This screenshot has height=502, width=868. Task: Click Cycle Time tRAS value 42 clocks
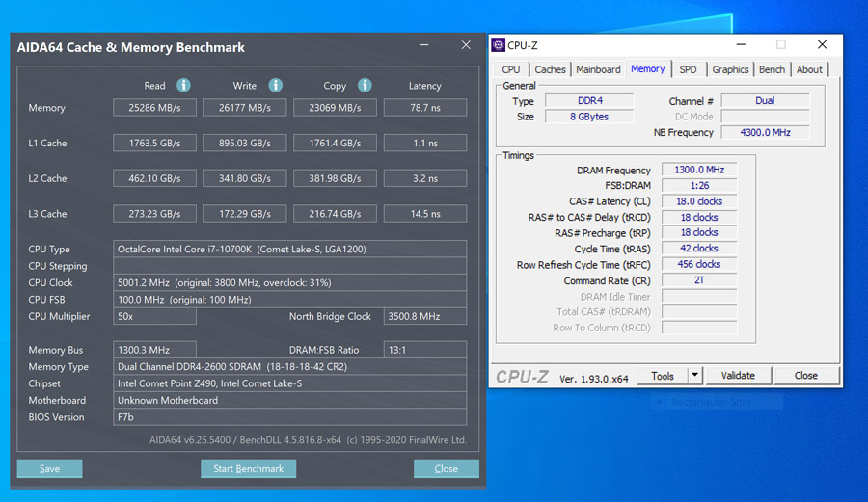coord(699,249)
